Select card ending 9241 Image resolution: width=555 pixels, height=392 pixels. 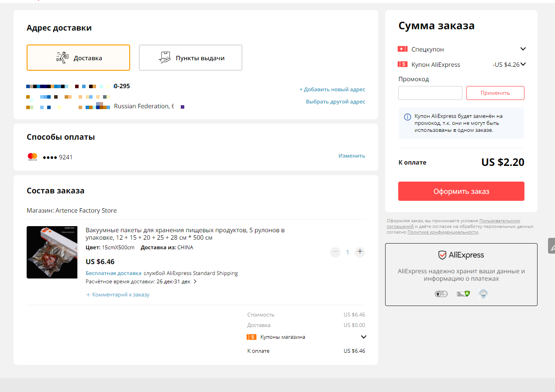(58, 157)
